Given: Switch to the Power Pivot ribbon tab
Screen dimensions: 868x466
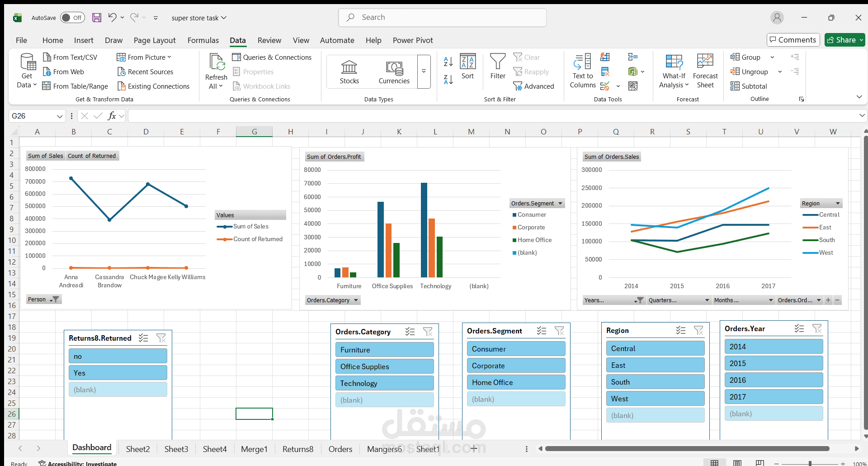Looking at the screenshot, I should (x=413, y=40).
